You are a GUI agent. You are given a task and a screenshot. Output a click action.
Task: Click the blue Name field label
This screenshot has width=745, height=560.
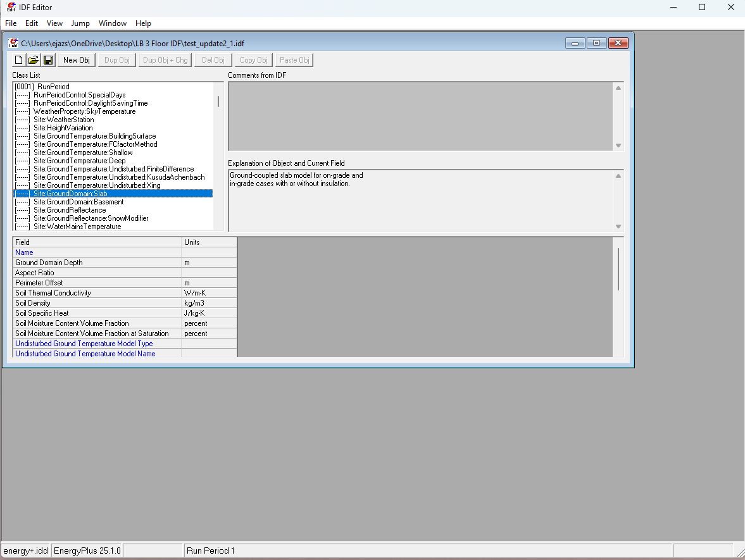[x=24, y=252]
